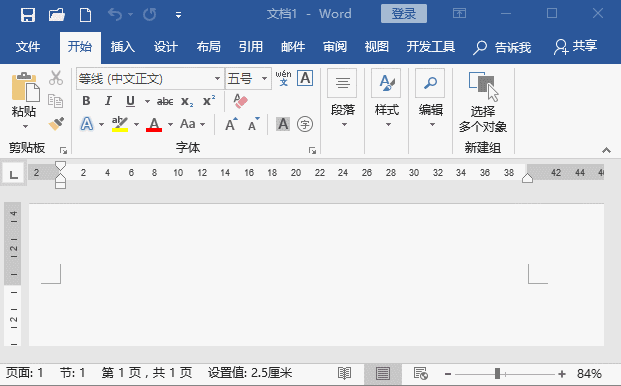Viewport: 621px width, 386px height.
Task: Switch to the 邮件 tab
Action: pos(293,47)
